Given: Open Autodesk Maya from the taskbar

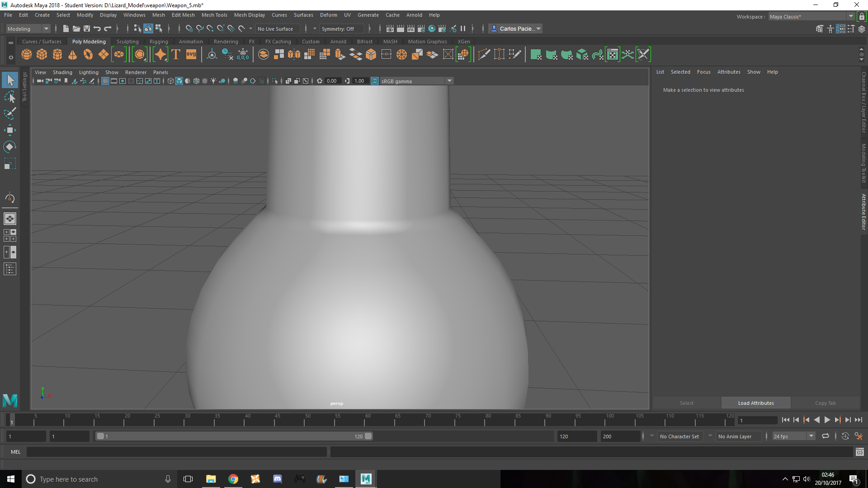Looking at the screenshot, I should [x=365, y=479].
